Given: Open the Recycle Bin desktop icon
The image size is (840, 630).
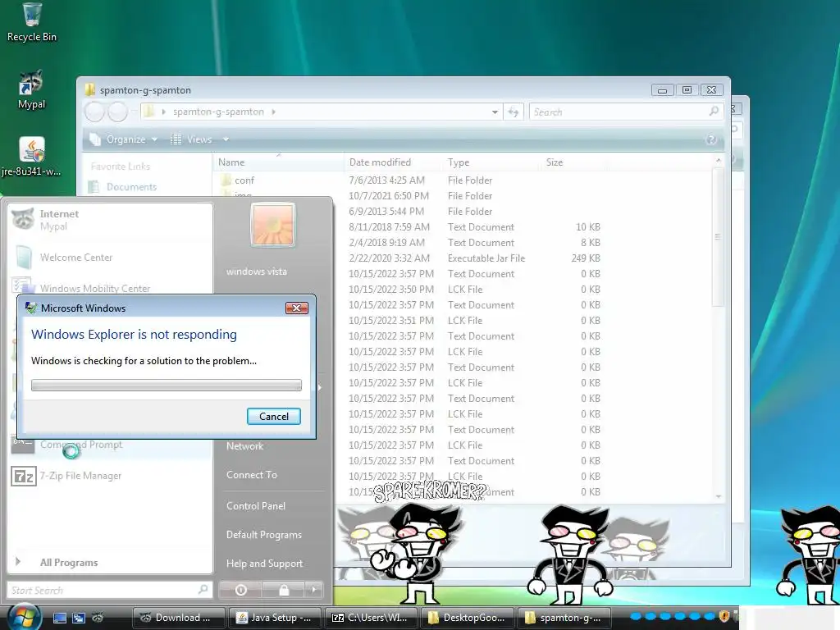Looking at the screenshot, I should (32, 22).
